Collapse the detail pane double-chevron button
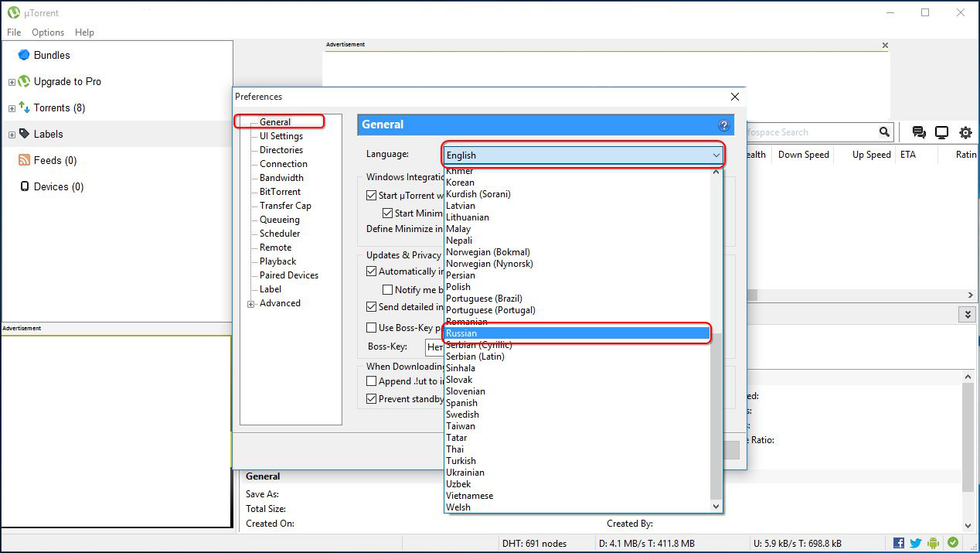The height and width of the screenshot is (553, 980). point(966,314)
